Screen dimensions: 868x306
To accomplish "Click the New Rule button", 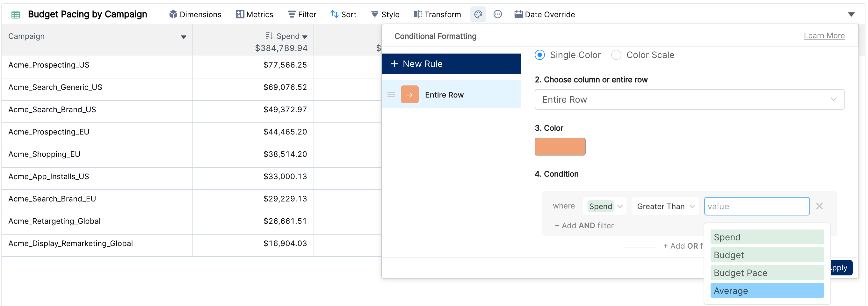I will pos(451,64).
